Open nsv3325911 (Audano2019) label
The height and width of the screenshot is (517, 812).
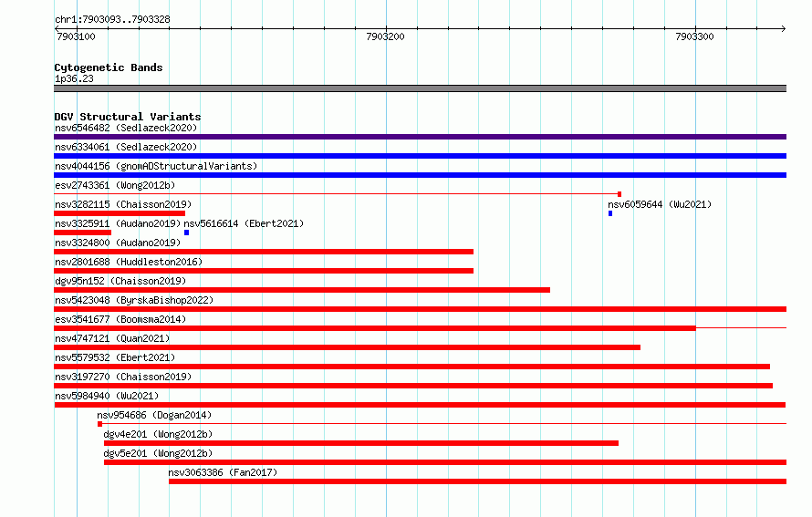[x=118, y=223]
